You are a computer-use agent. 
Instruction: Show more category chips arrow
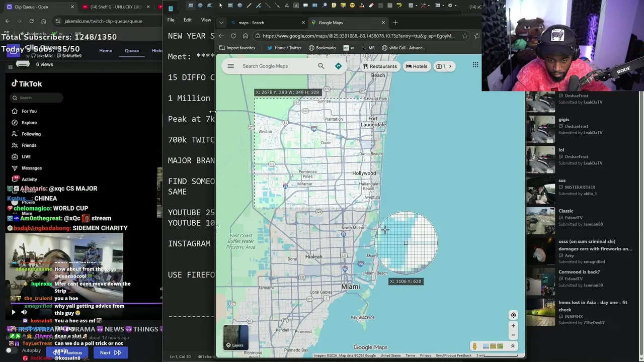click(x=450, y=66)
